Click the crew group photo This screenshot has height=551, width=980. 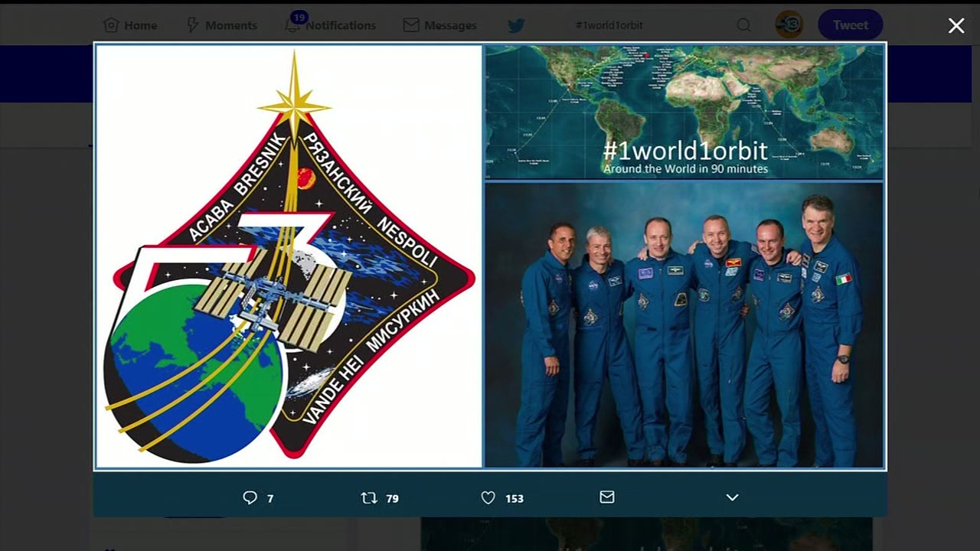click(x=684, y=324)
